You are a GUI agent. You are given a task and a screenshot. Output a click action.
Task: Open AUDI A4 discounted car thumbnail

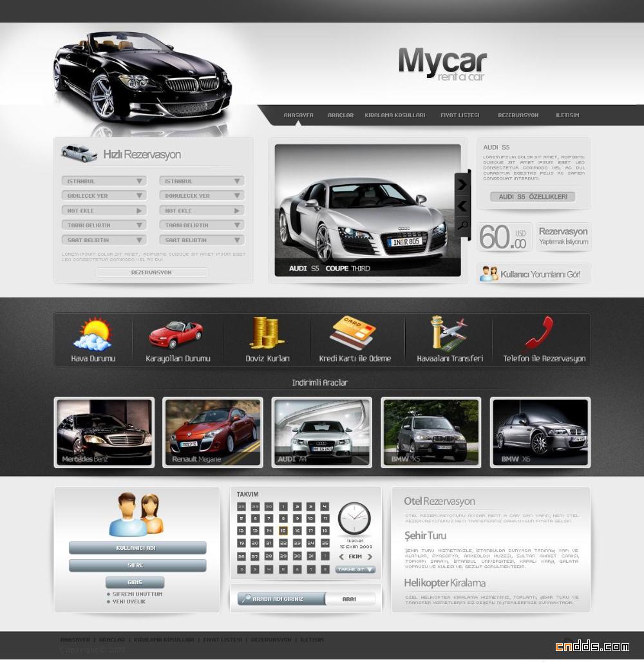tap(322, 432)
